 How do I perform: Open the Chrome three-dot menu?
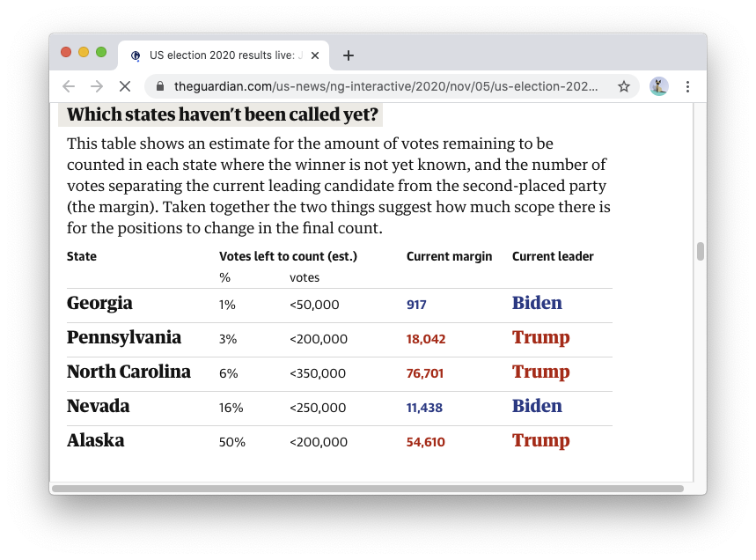[x=687, y=86]
